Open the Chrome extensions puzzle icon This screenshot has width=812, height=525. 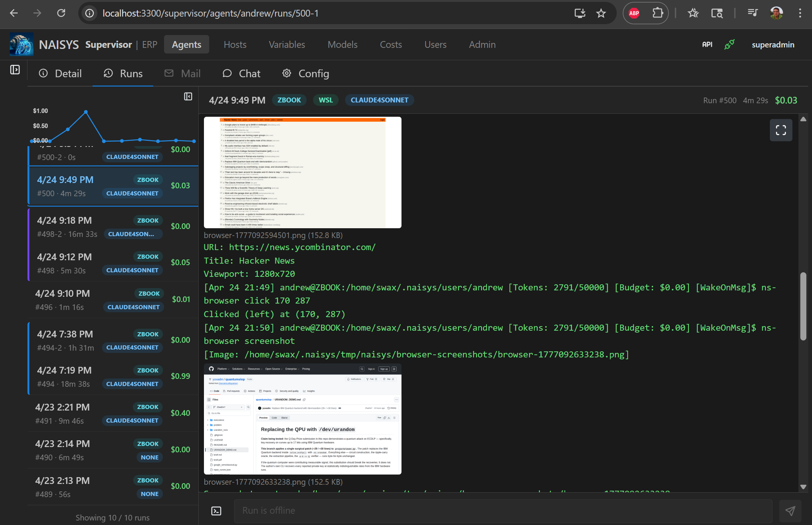tap(658, 12)
